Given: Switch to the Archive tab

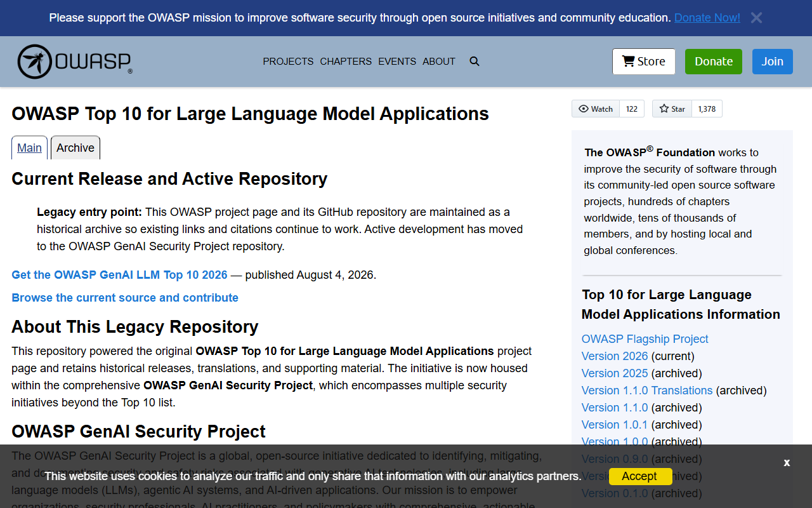Looking at the screenshot, I should [75, 148].
